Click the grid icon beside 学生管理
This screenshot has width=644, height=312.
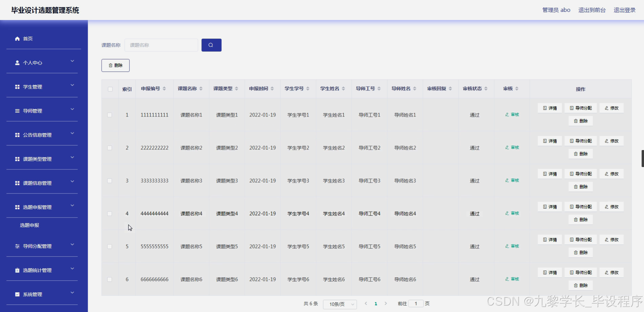pos(17,87)
